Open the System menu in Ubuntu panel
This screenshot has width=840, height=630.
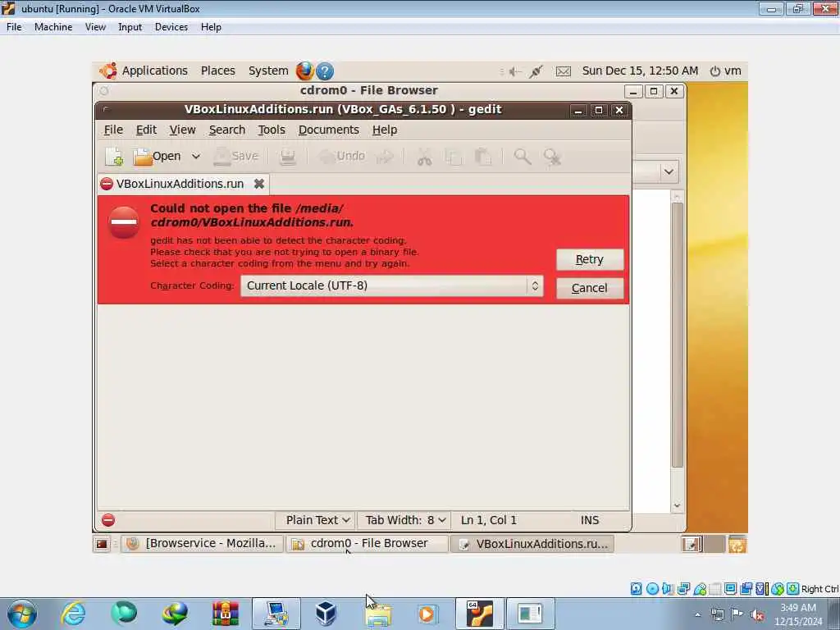pyautogui.click(x=268, y=71)
